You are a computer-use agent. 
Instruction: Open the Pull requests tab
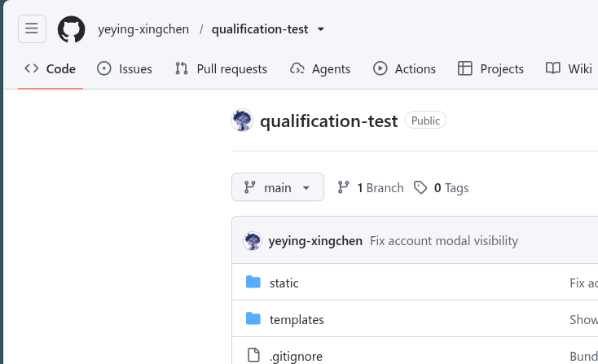(221, 69)
